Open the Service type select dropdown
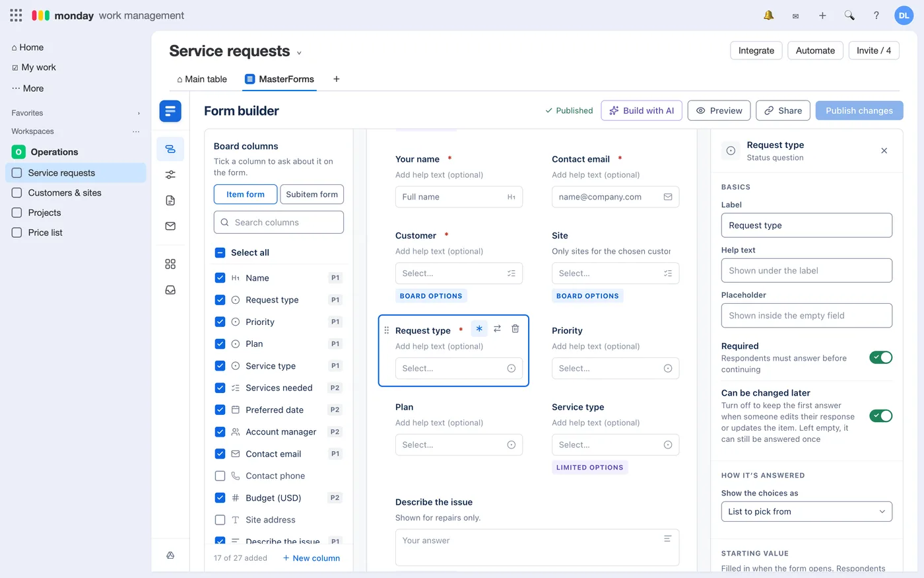Image resolution: width=924 pixels, height=578 pixels. tap(615, 445)
